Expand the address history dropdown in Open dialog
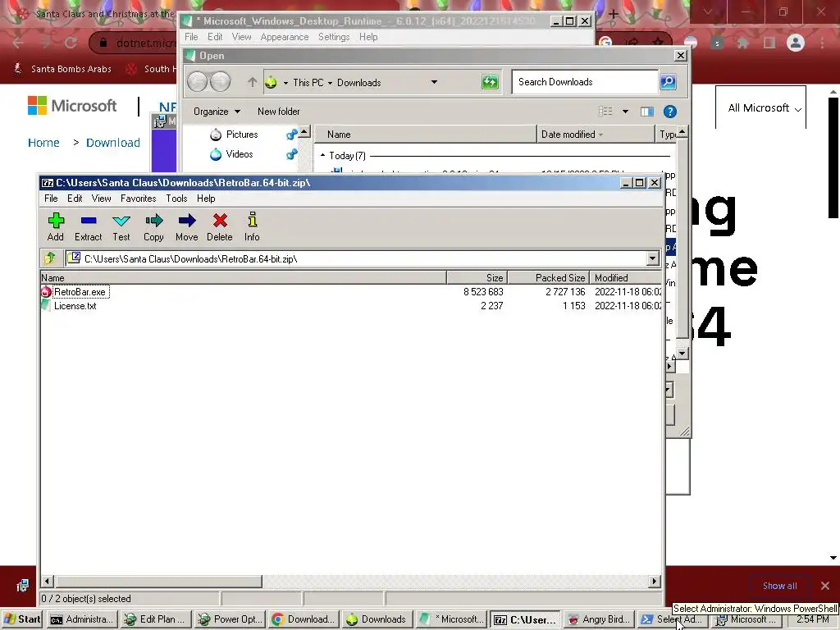The height and width of the screenshot is (630, 840). pyautogui.click(x=434, y=82)
